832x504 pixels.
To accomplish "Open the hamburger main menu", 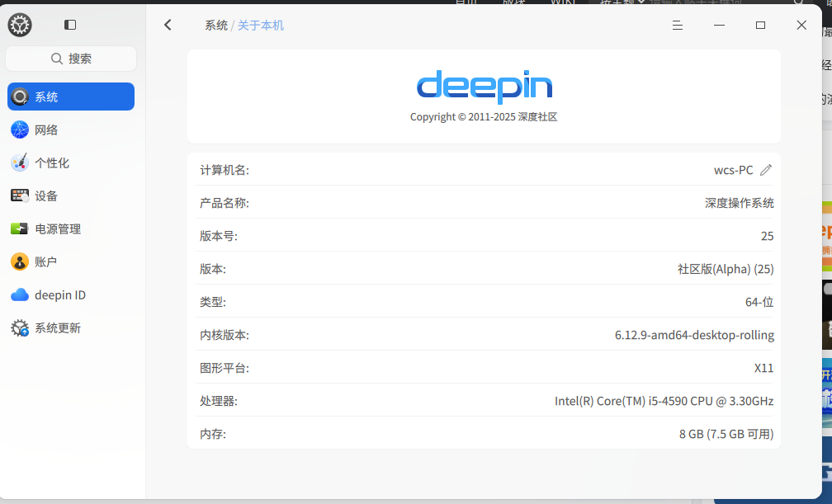I will click(x=678, y=25).
